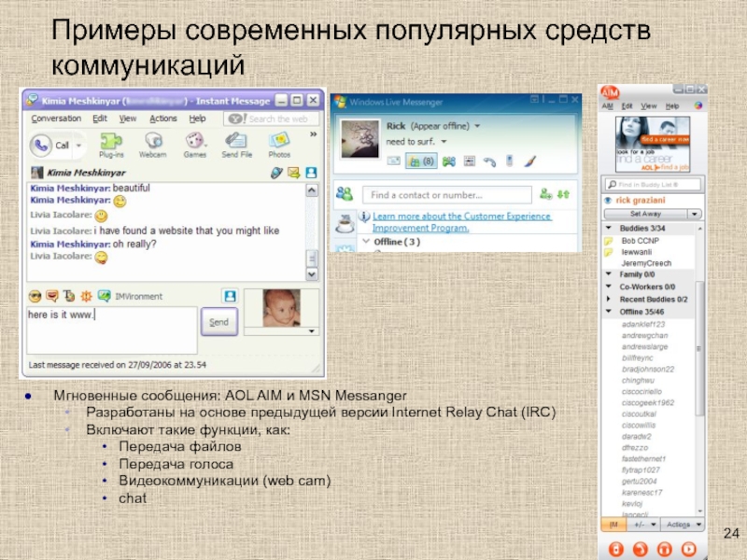Open Plug-ins puzzle icon
The width and height of the screenshot is (747, 560).
[111, 142]
